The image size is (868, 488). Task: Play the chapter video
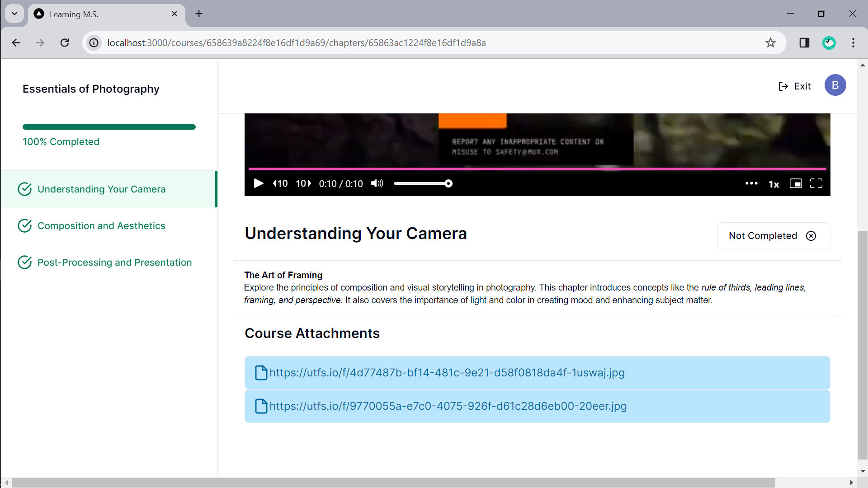click(x=259, y=183)
